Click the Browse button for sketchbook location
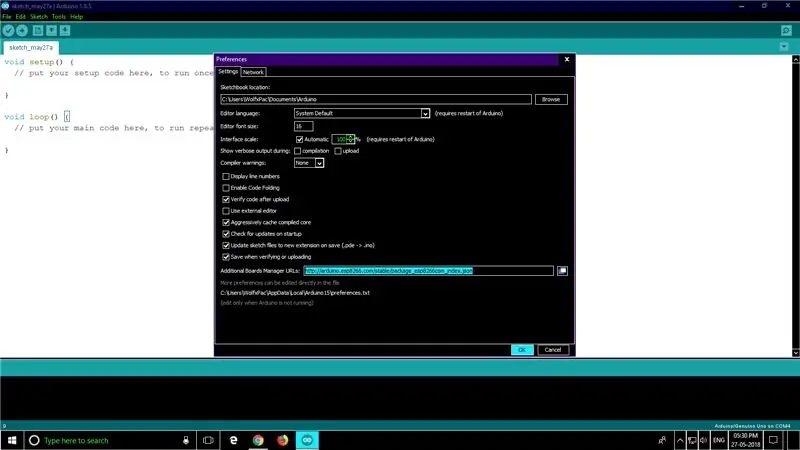This screenshot has width=800, height=450. [551, 99]
